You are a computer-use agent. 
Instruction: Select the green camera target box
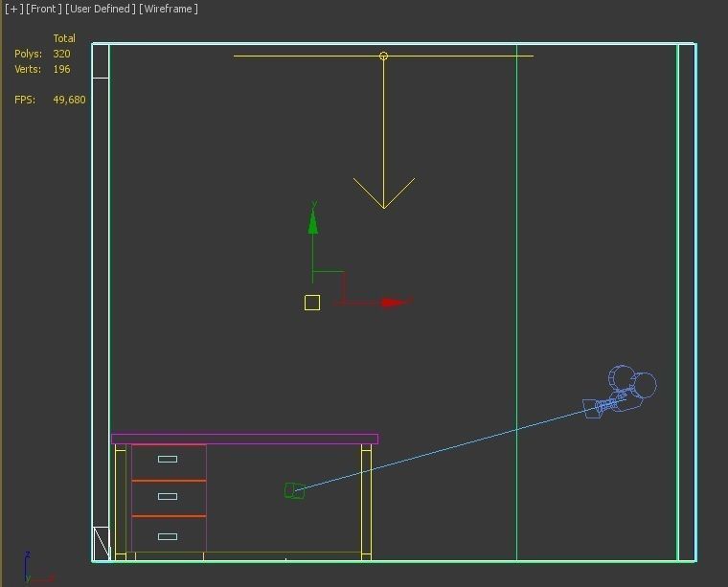[294, 491]
